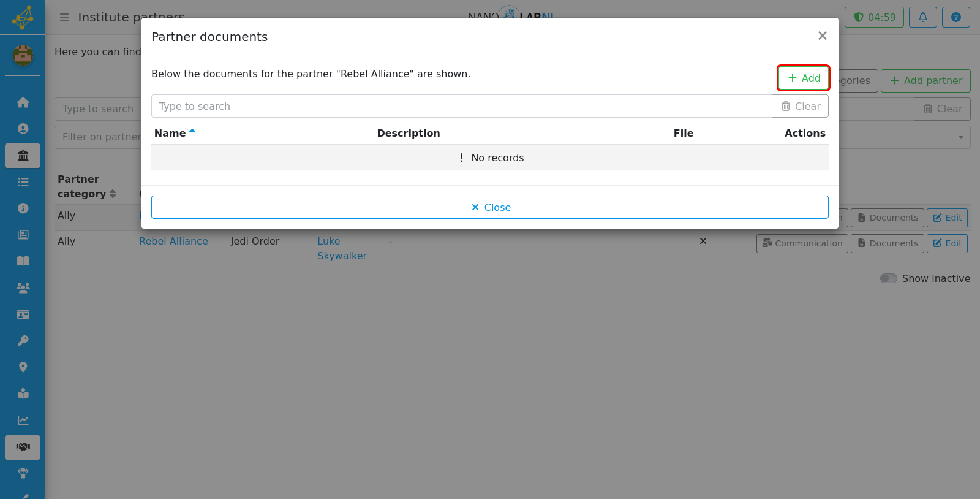The image size is (980, 499).
Task: Select the institute building sidebar icon
Action: click(x=23, y=156)
